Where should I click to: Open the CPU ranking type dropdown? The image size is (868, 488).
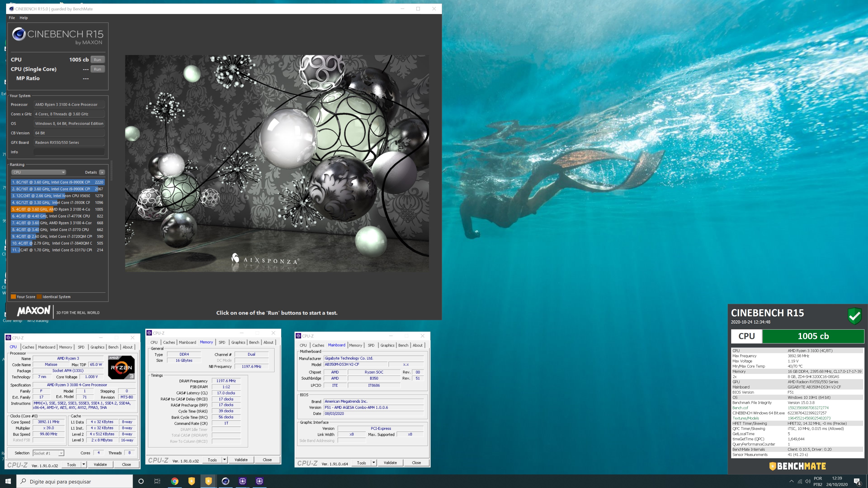pyautogui.click(x=38, y=172)
